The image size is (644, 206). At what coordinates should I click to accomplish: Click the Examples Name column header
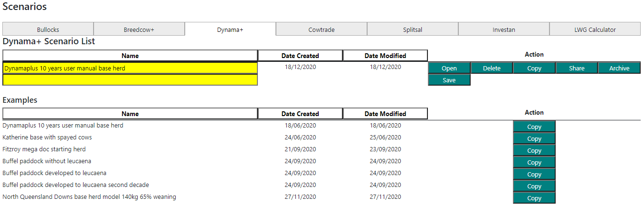point(130,114)
